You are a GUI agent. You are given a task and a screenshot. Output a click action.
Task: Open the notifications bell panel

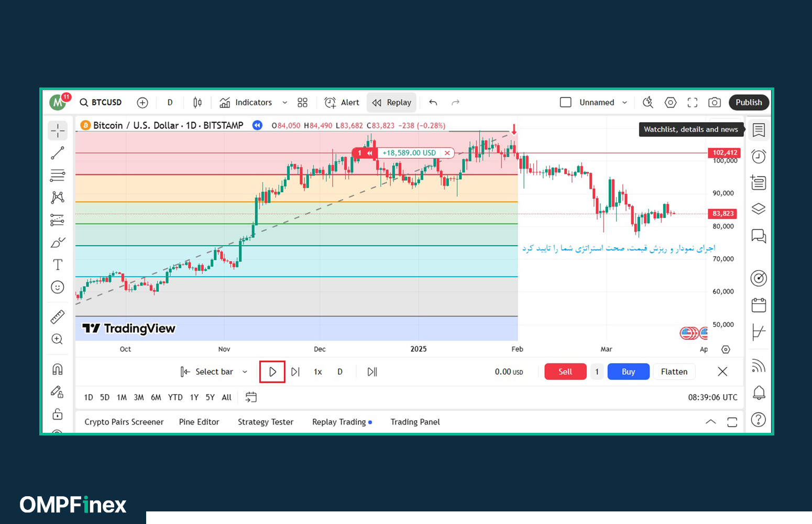759,392
